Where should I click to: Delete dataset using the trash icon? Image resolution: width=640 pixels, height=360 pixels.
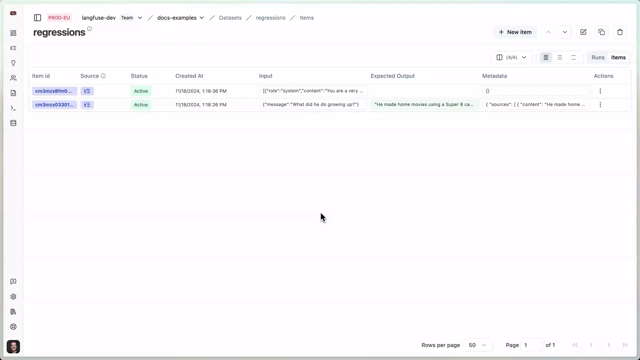pos(620,32)
